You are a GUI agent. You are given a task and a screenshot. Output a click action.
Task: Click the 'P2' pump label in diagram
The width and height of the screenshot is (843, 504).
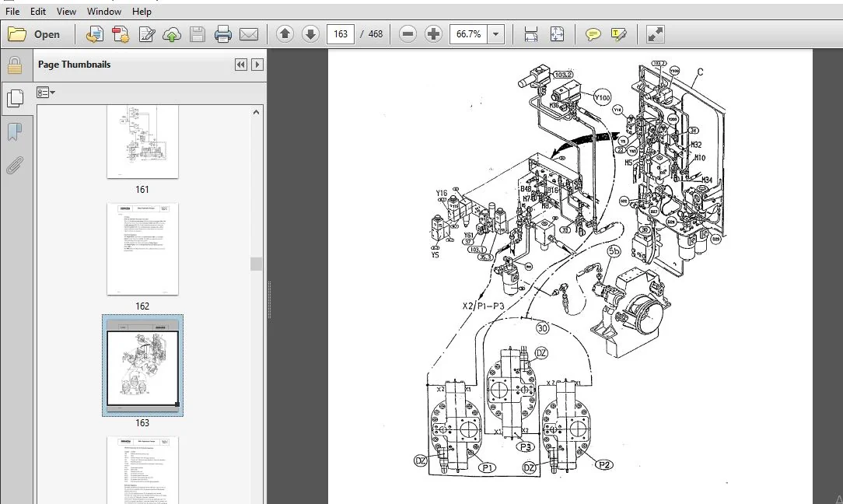tap(603, 465)
